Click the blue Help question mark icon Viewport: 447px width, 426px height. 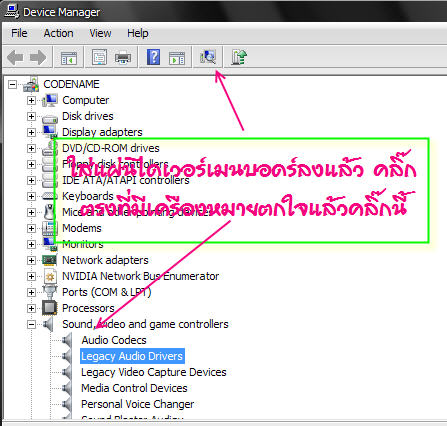coord(153,57)
